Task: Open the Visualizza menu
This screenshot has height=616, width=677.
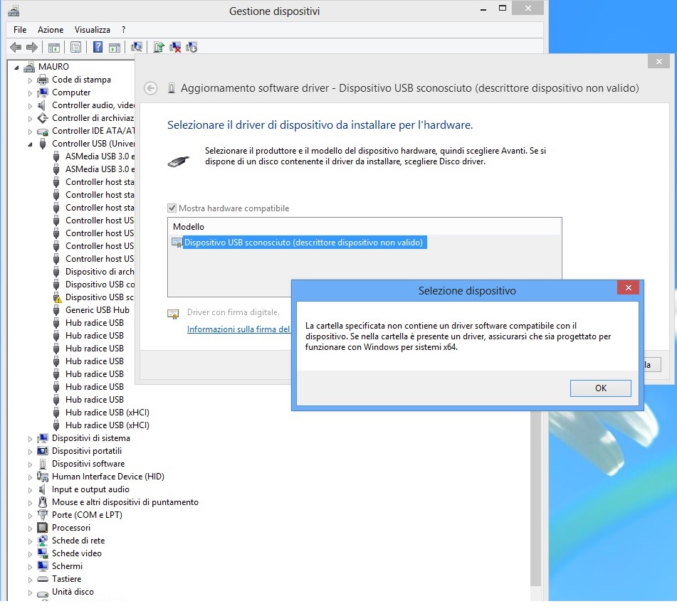Action: pos(92,30)
